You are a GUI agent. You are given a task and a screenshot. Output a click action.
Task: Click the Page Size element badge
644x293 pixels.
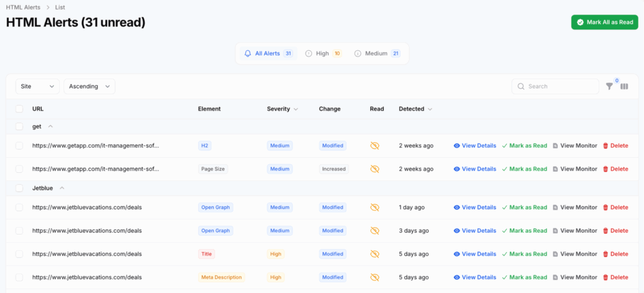[213, 169]
